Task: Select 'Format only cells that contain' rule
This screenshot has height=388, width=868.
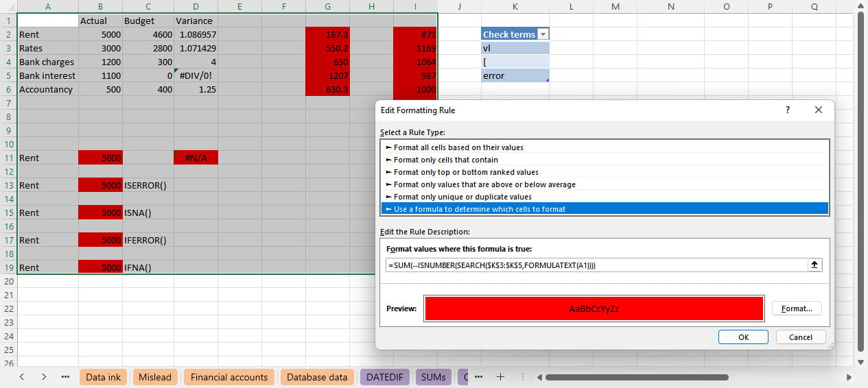Action: [x=446, y=160]
